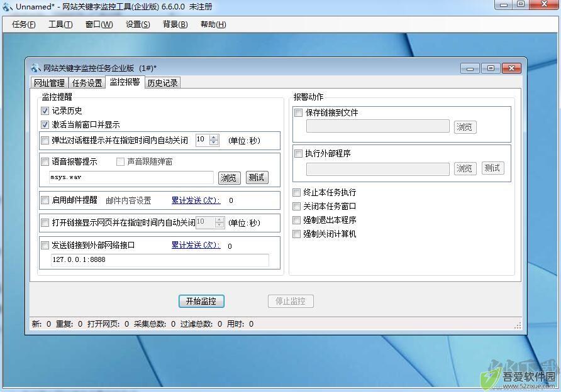
Task: Toggle 声音跟随弹窗 checkbox
Action: click(120, 162)
